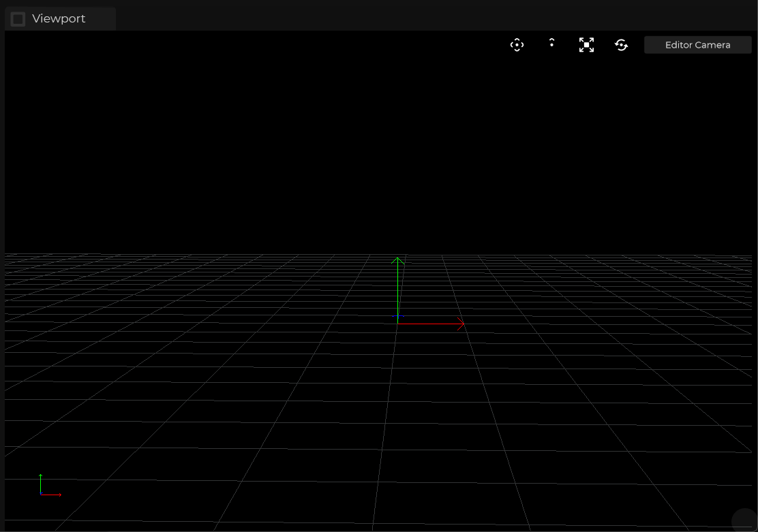Image resolution: width=758 pixels, height=532 pixels.
Task: Click the camera orbit rotation icon
Action: click(621, 45)
